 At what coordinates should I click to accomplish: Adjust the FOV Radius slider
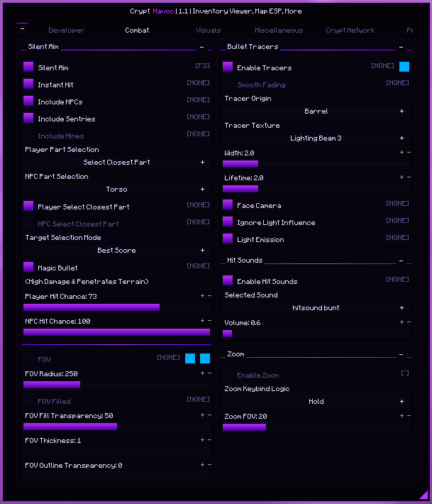116,385
